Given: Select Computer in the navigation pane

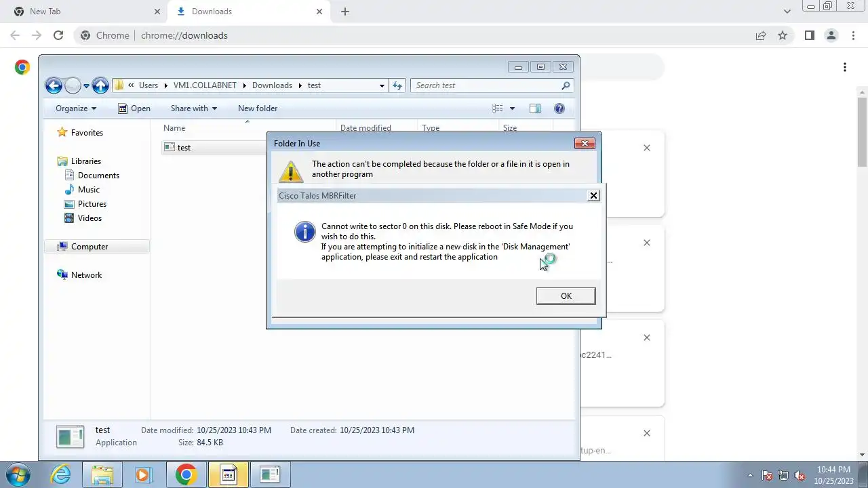Looking at the screenshot, I should [x=90, y=247].
